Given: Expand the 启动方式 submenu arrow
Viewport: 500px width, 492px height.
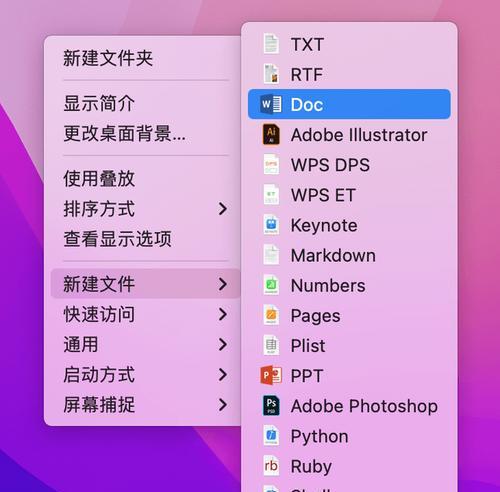Looking at the screenshot, I should point(223,375).
